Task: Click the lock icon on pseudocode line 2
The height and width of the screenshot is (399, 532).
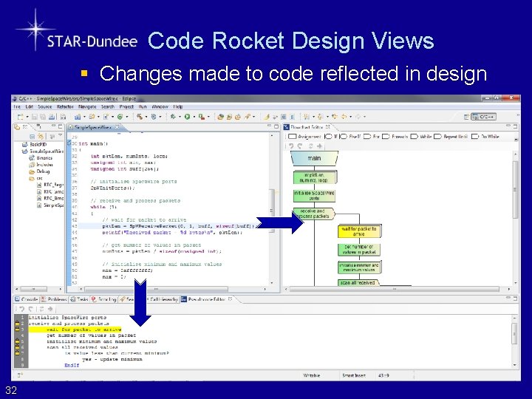Action: pos(17,324)
